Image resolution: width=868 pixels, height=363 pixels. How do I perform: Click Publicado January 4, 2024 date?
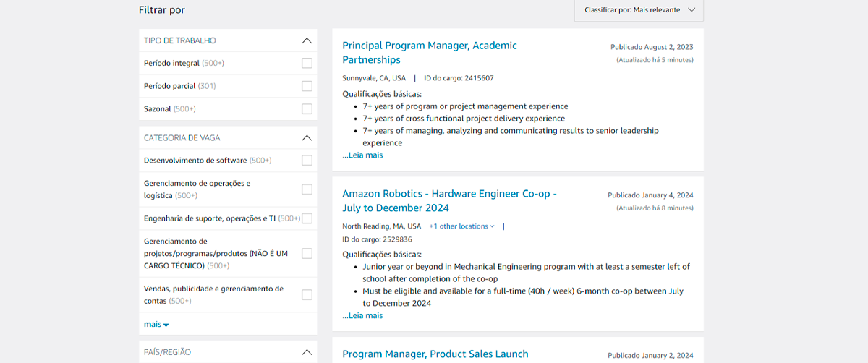650,195
